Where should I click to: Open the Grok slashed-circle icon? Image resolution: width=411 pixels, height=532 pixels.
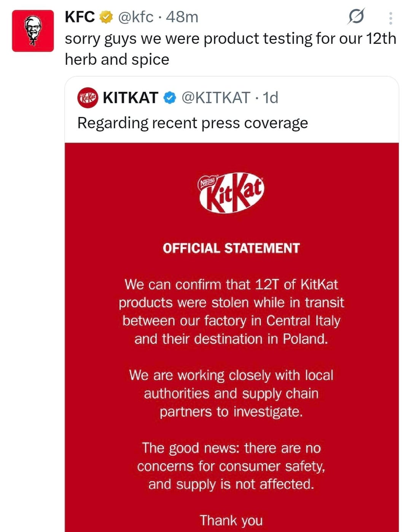[356, 17]
